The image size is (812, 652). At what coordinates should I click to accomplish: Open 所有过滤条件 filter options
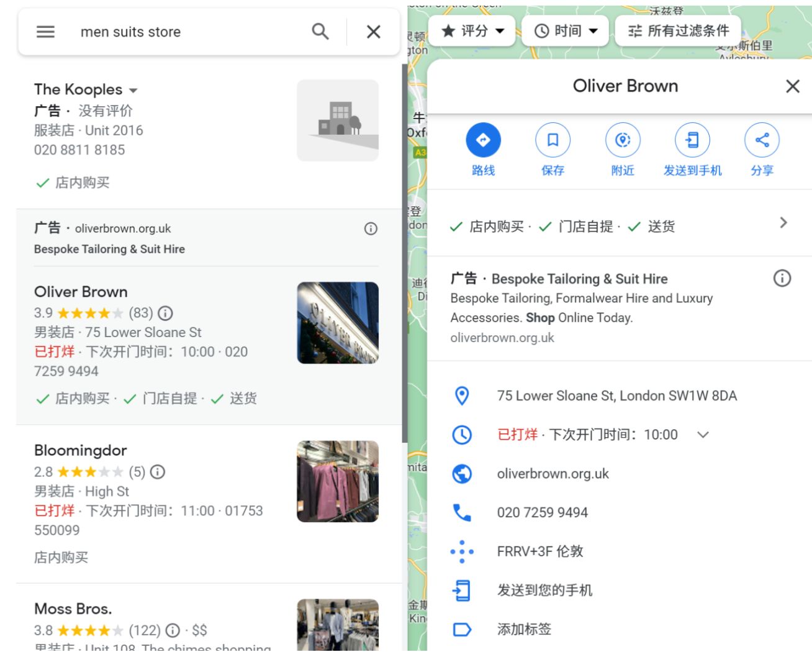point(677,30)
